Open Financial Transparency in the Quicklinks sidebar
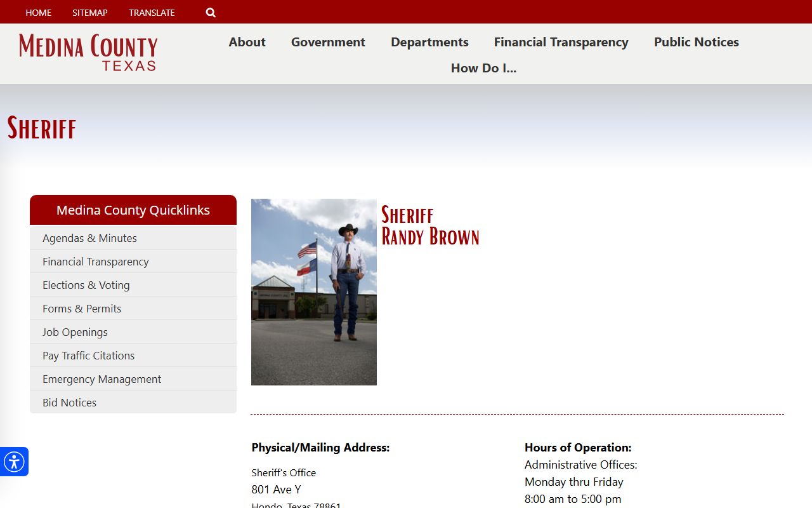The width and height of the screenshot is (812, 508). (x=95, y=262)
